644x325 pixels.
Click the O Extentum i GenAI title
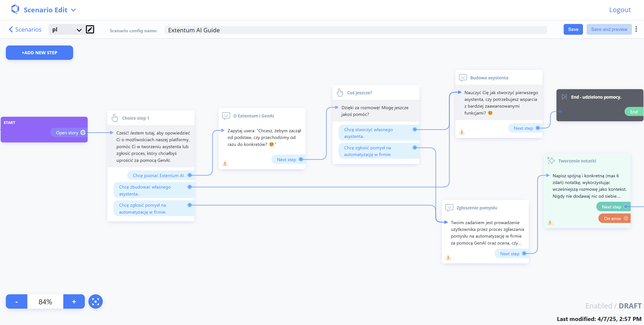pyautogui.click(x=253, y=116)
